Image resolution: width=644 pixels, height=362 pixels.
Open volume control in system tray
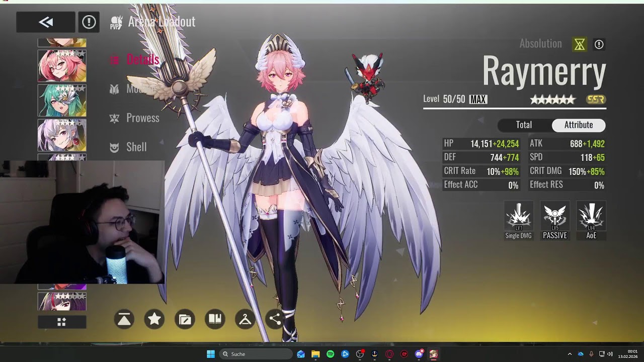click(610, 354)
